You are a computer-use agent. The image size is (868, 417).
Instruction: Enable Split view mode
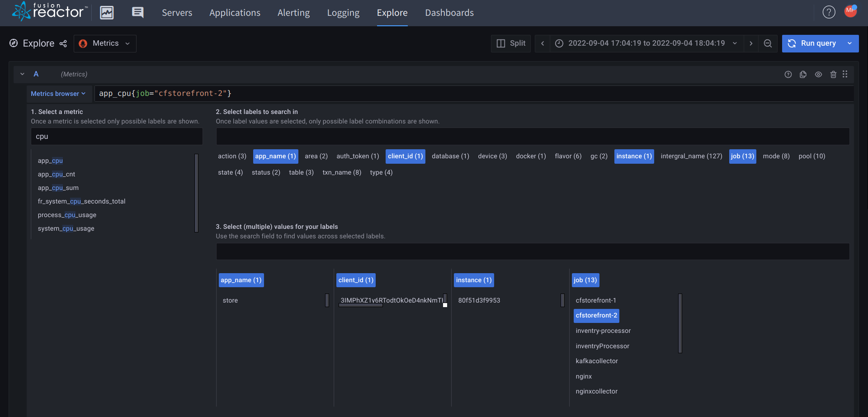[x=510, y=43]
